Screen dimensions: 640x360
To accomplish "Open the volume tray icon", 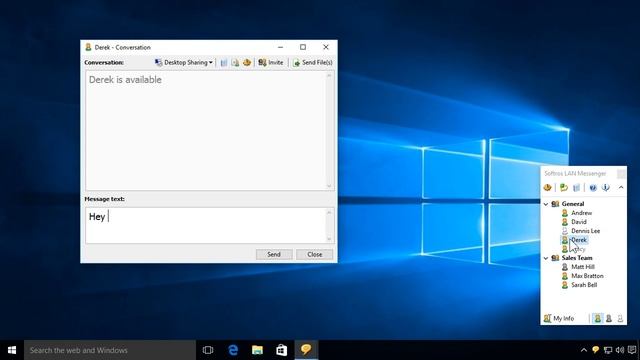I will click(620, 350).
